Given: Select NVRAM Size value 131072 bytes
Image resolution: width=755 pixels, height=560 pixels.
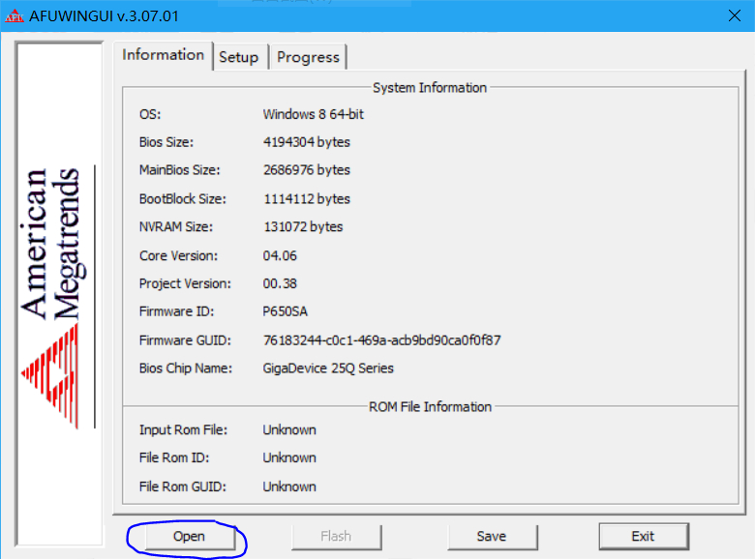Looking at the screenshot, I should (303, 227).
